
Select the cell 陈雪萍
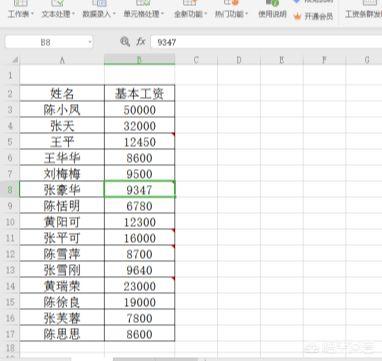62,253
